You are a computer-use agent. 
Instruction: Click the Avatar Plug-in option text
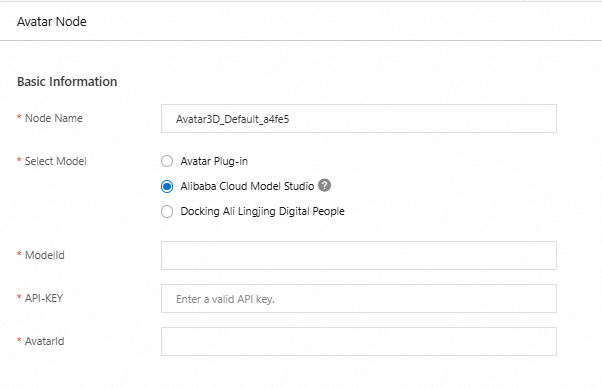(214, 161)
